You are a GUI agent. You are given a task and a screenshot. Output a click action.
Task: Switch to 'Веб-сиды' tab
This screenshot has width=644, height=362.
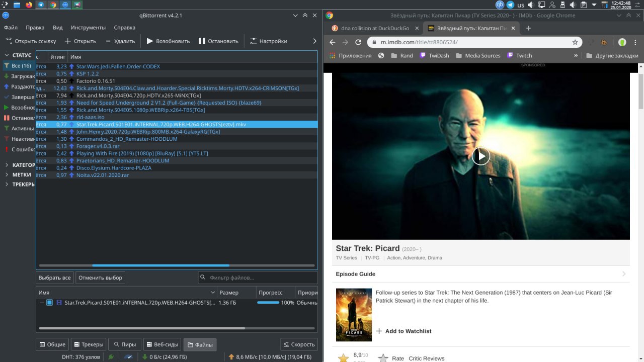pyautogui.click(x=162, y=344)
